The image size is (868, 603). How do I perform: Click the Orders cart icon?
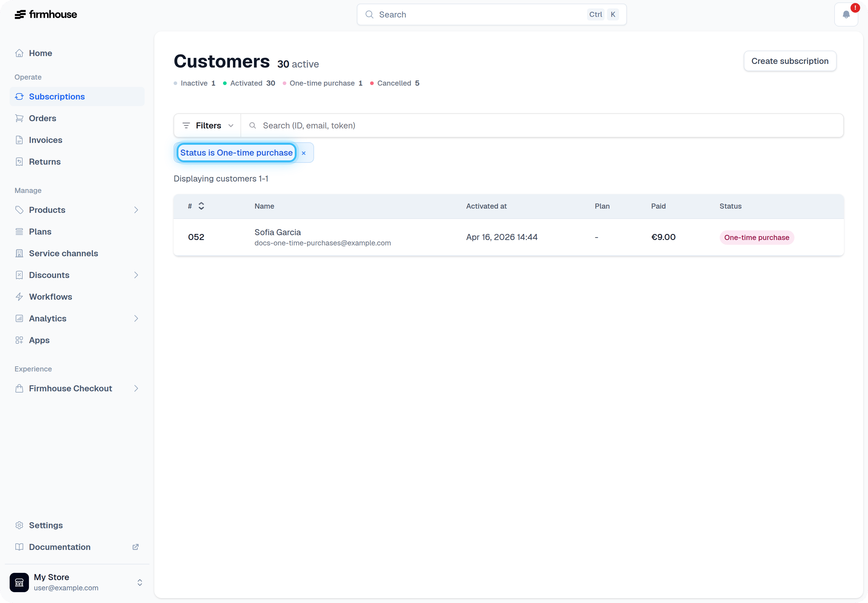pos(19,118)
